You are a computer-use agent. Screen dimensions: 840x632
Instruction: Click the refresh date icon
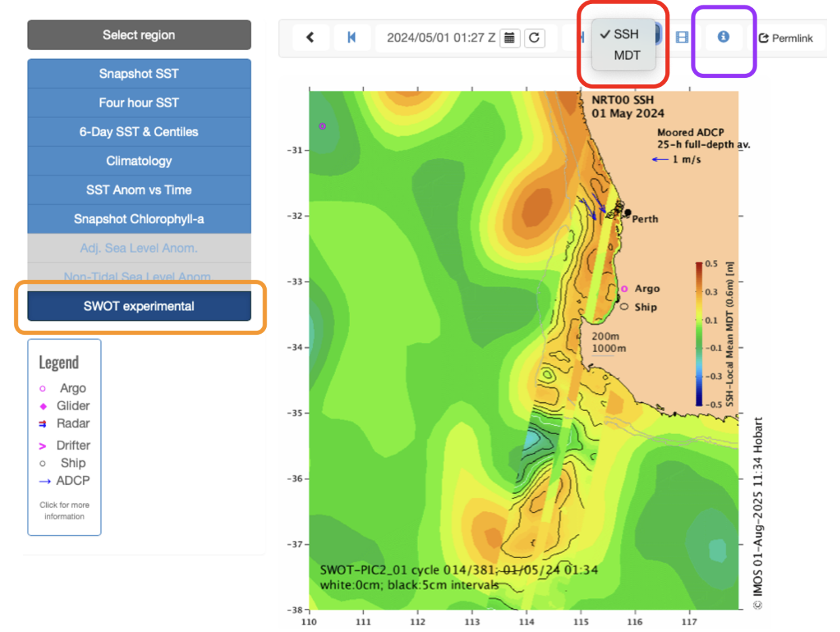click(x=534, y=37)
